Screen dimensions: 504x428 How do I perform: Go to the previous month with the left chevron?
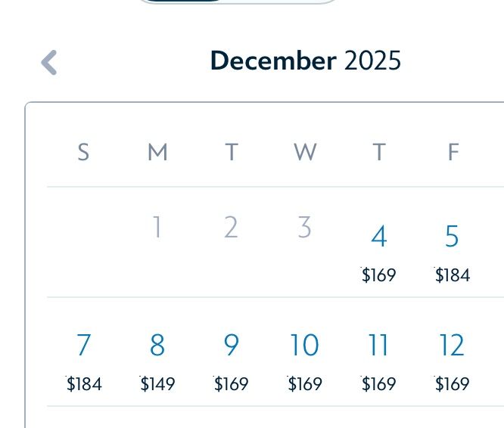49,62
